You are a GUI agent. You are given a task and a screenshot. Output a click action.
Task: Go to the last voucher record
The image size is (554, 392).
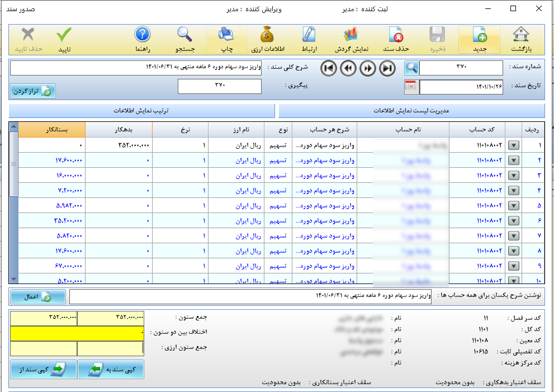tap(387, 68)
